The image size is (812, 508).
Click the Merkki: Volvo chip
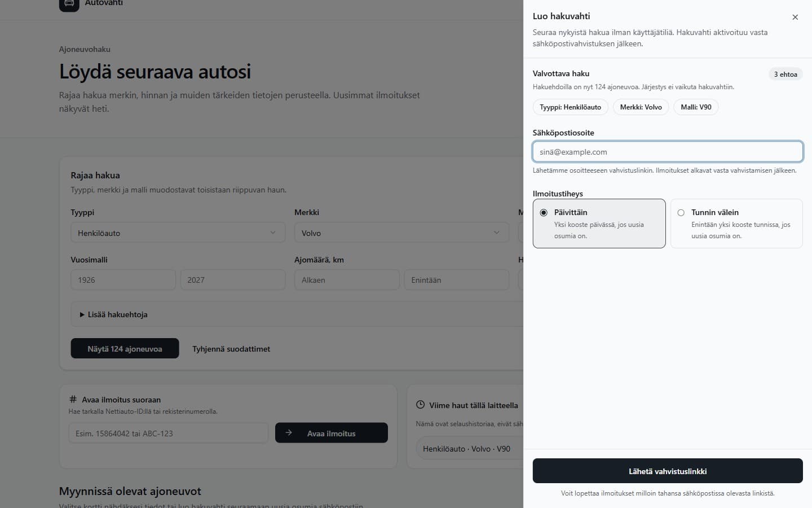coord(641,107)
